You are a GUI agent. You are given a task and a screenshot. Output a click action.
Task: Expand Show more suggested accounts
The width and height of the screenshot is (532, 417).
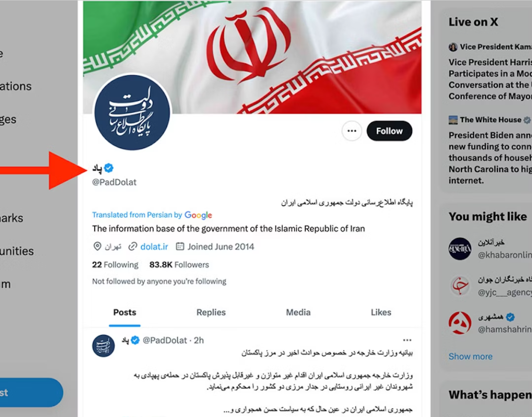pos(470,356)
